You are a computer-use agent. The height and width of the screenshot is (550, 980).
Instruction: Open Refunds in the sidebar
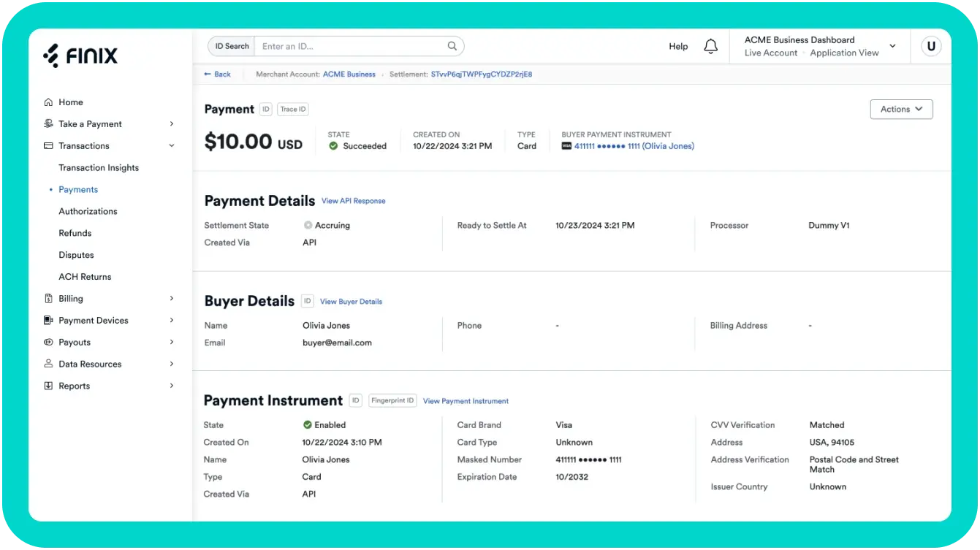click(75, 233)
